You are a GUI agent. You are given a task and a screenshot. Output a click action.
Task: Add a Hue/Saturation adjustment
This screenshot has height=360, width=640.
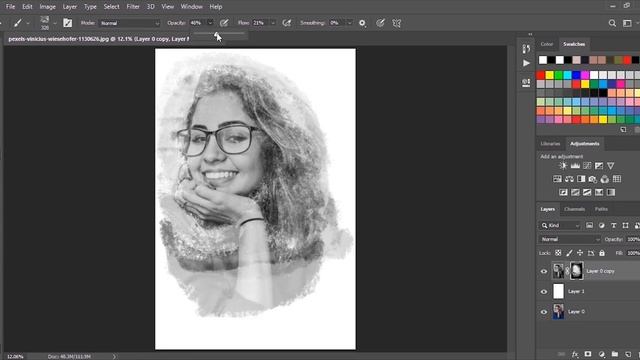(557, 179)
